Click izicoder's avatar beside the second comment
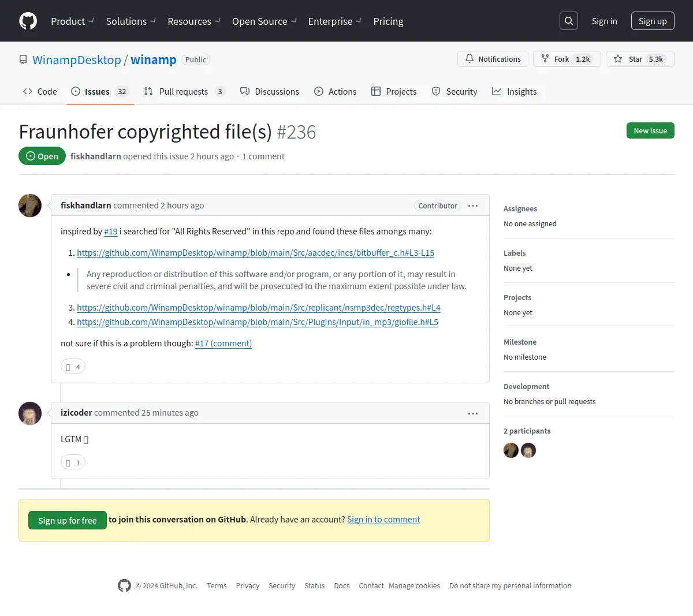This screenshot has width=693, height=616. tap(30, 413)
